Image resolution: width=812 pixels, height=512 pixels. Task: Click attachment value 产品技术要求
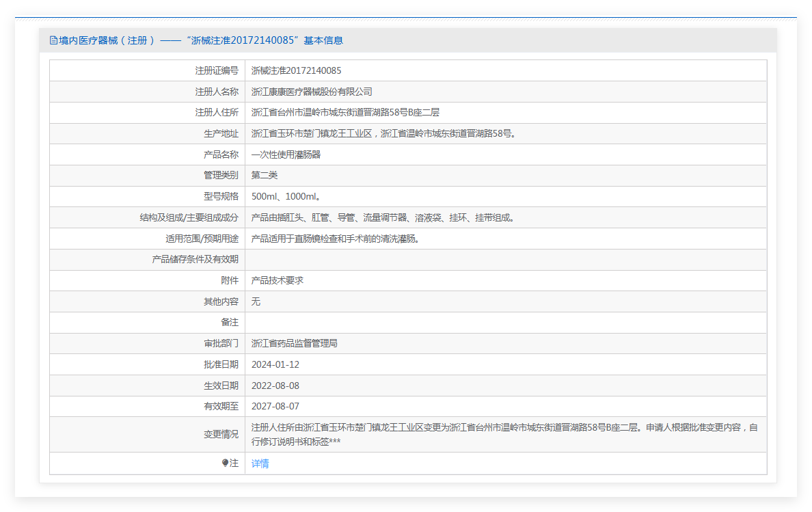(277, 280)
